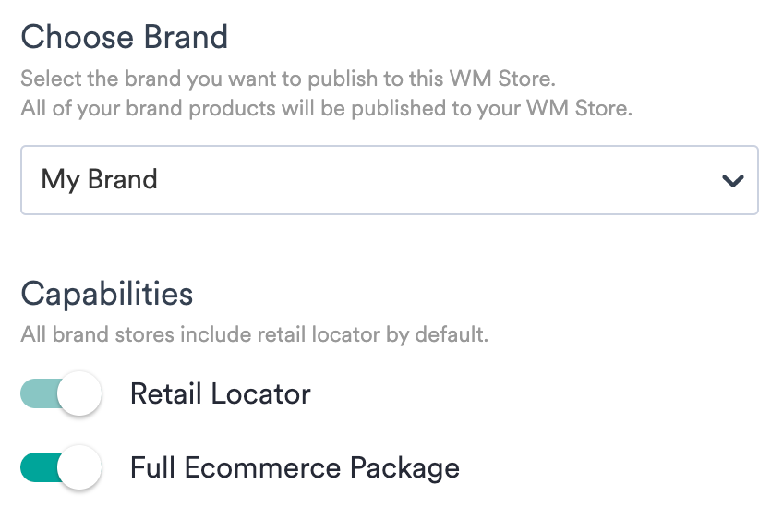Enable Full Ecommerce Package for this store
Viewport: 783px width, 532px height.
pyautogui.click(x=59, y=467)
